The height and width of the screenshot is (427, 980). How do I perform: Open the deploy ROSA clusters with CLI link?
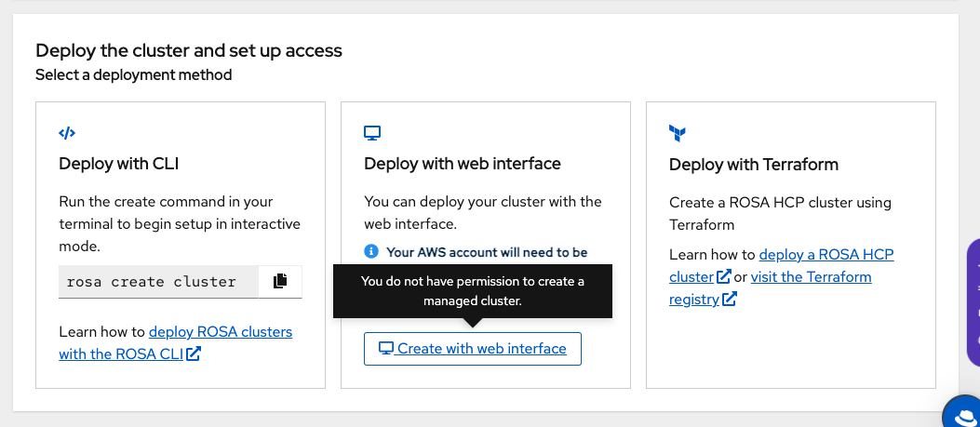tap(220, 331)
